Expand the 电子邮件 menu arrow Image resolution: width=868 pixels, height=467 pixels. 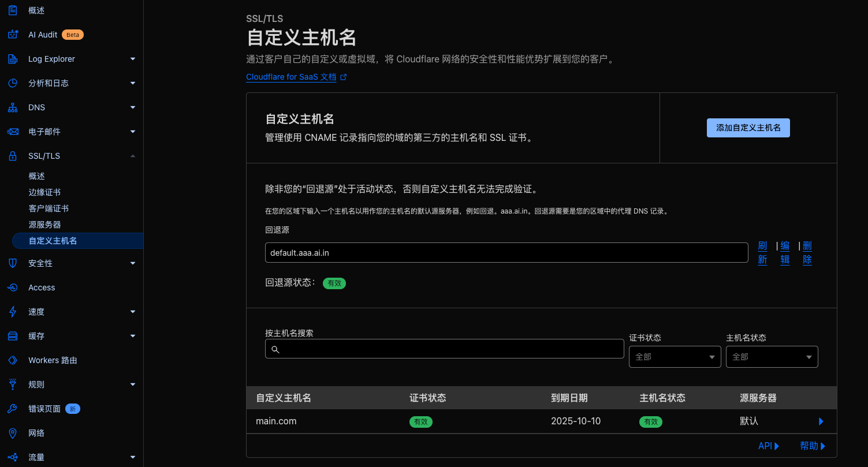pos(133,132)
